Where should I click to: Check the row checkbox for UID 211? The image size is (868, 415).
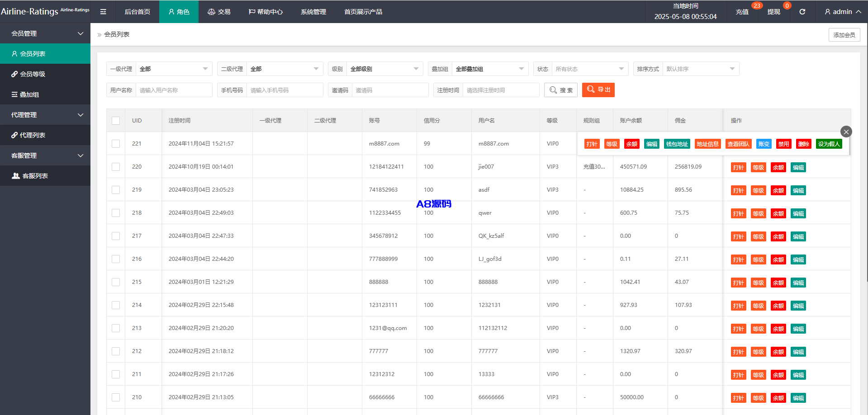coord(116,374)
